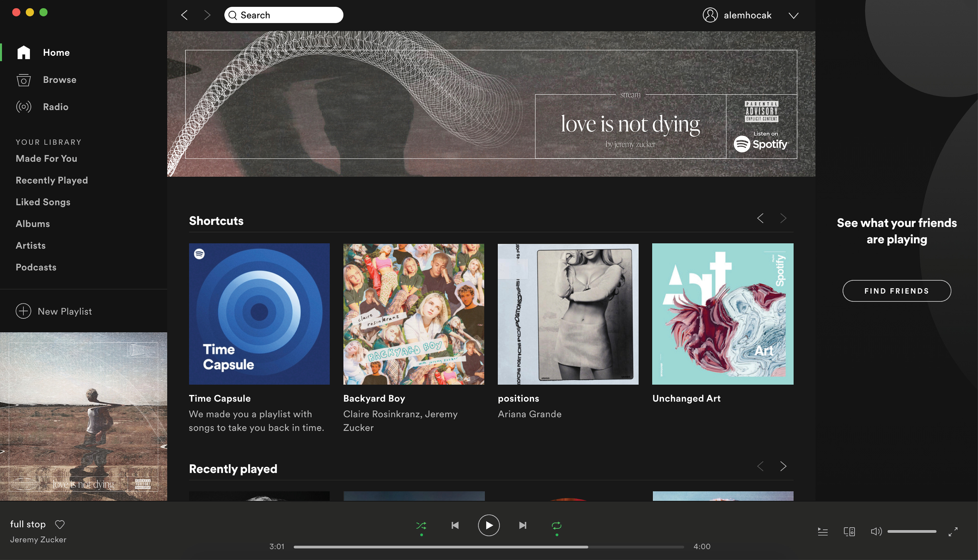Toggle shuffle playback

[x=421, y=525]
